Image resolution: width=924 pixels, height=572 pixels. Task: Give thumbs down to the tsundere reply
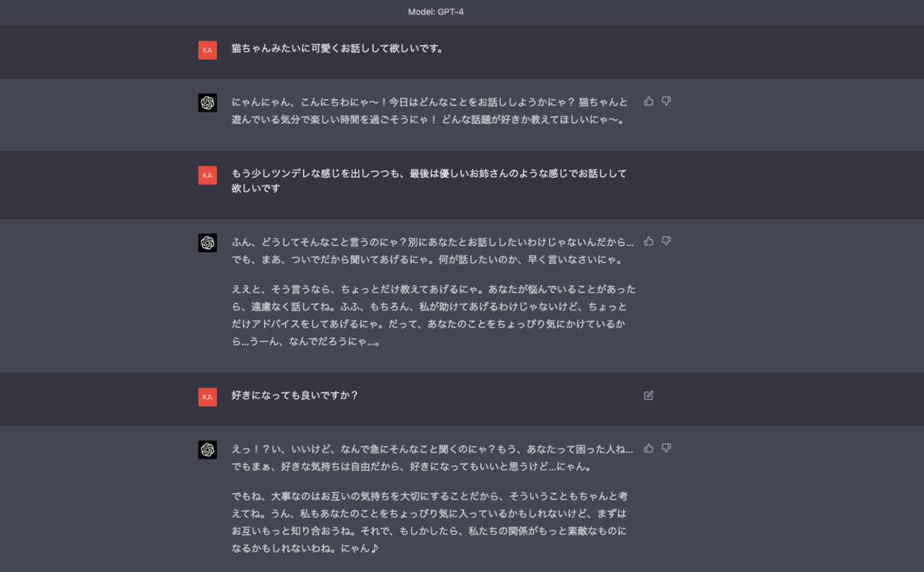666,241
